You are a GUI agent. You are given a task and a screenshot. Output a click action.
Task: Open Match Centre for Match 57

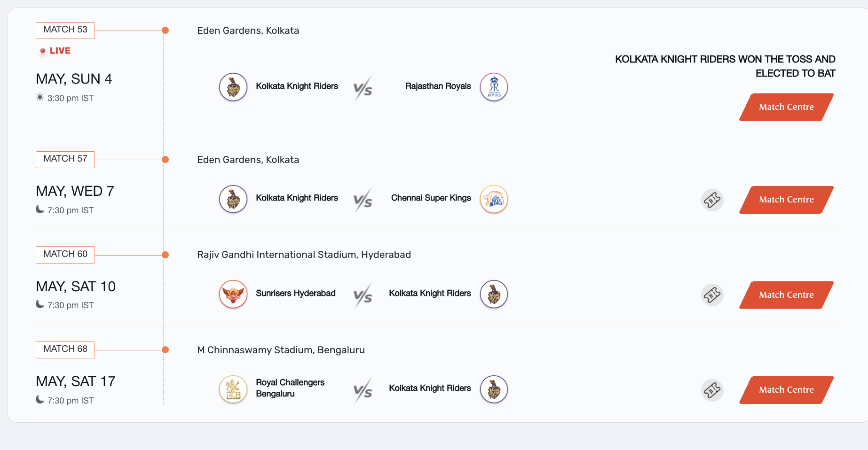click(786, 200)
